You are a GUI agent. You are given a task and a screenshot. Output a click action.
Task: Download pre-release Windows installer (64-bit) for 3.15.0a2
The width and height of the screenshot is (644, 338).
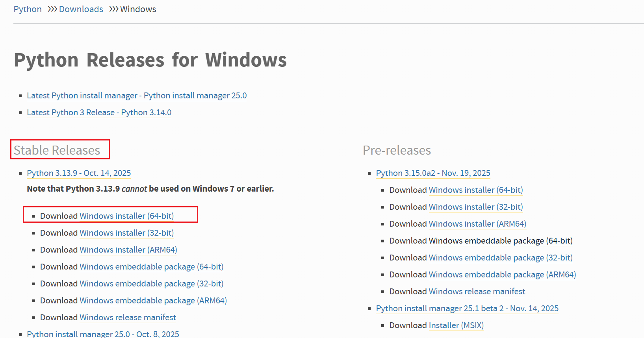click(x=476, y=190)
